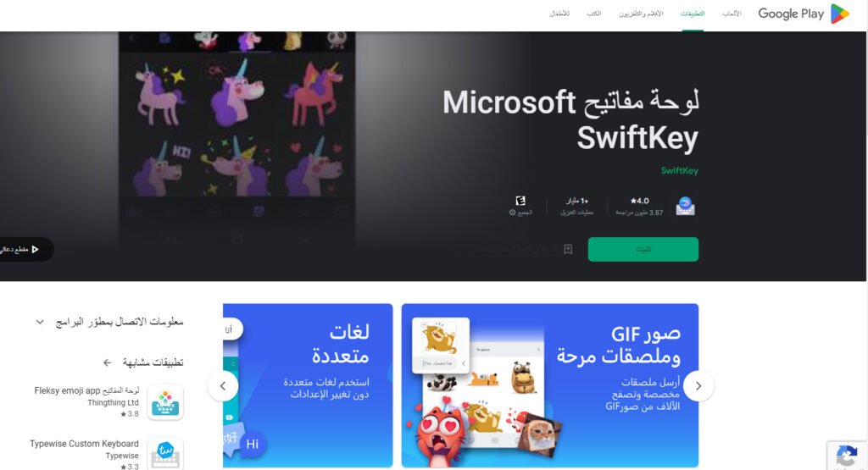The width and height of the screenshot is (868, 470).
Task: Open the SwiftKey app icon
Action: [x=685, y=207]
